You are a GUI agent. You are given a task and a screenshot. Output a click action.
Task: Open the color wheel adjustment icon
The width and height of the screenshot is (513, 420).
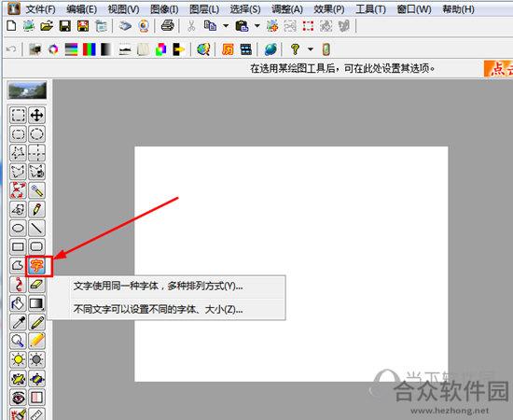pyautogui.click(x=53, y=49)
